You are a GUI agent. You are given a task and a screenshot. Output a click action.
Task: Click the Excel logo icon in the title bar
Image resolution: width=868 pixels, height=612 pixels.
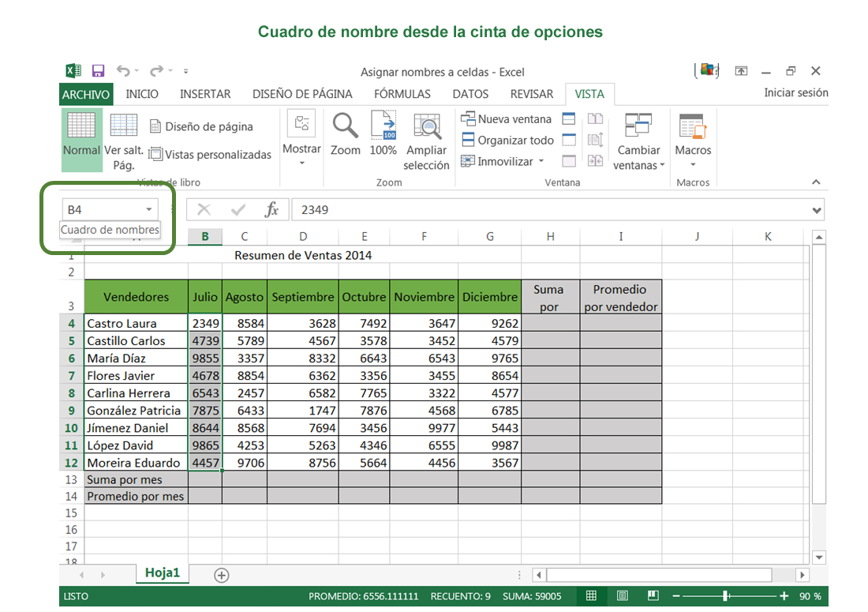73,70
